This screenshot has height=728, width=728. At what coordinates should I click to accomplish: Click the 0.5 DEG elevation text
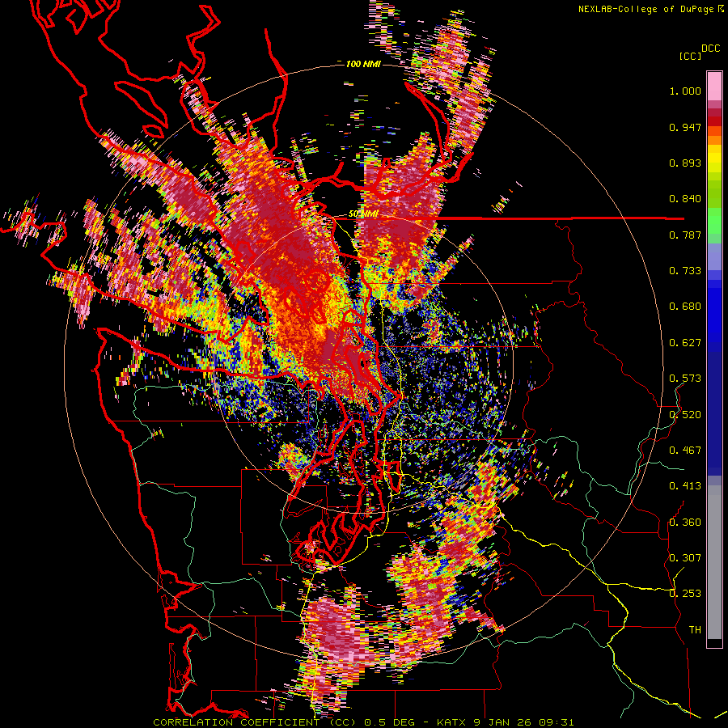[x=388, y=722]
